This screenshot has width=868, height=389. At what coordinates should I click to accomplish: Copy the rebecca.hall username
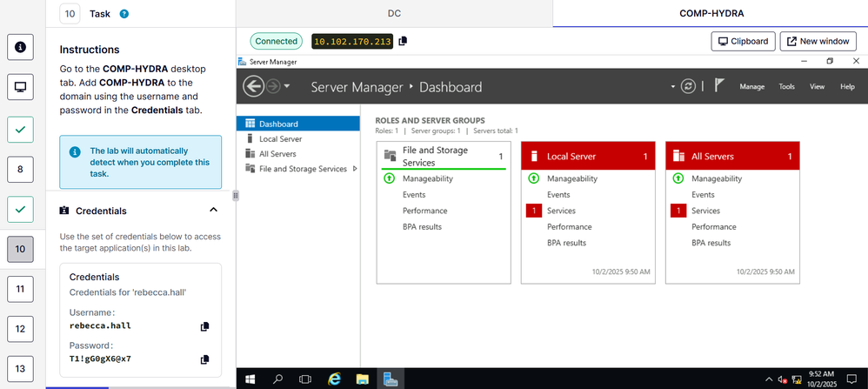tap(204, 326)
